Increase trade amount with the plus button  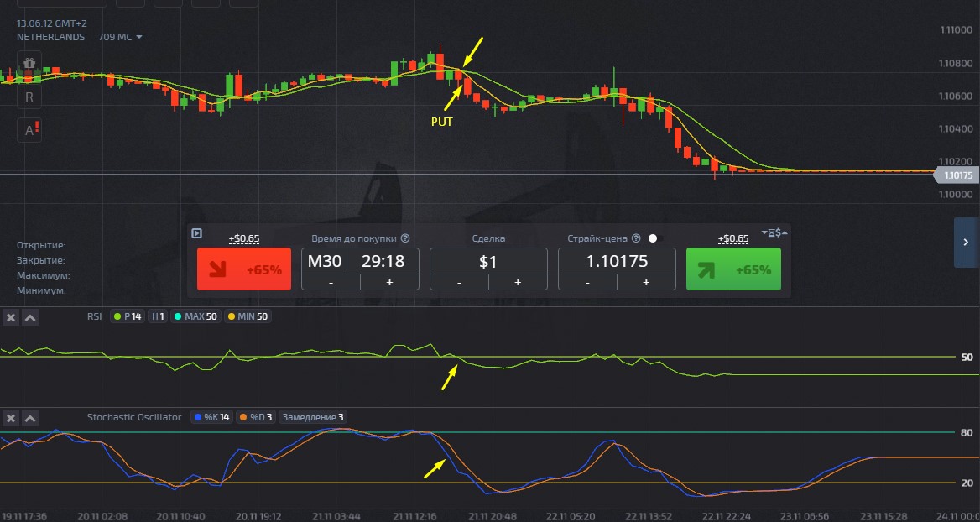click(517, 283)
